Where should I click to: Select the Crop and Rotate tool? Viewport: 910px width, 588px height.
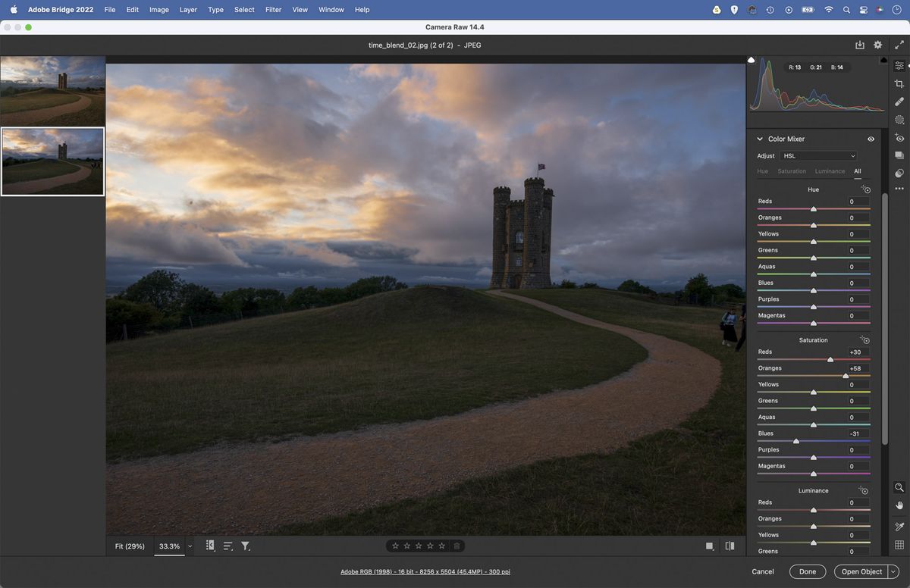click(x=899, y=85)
